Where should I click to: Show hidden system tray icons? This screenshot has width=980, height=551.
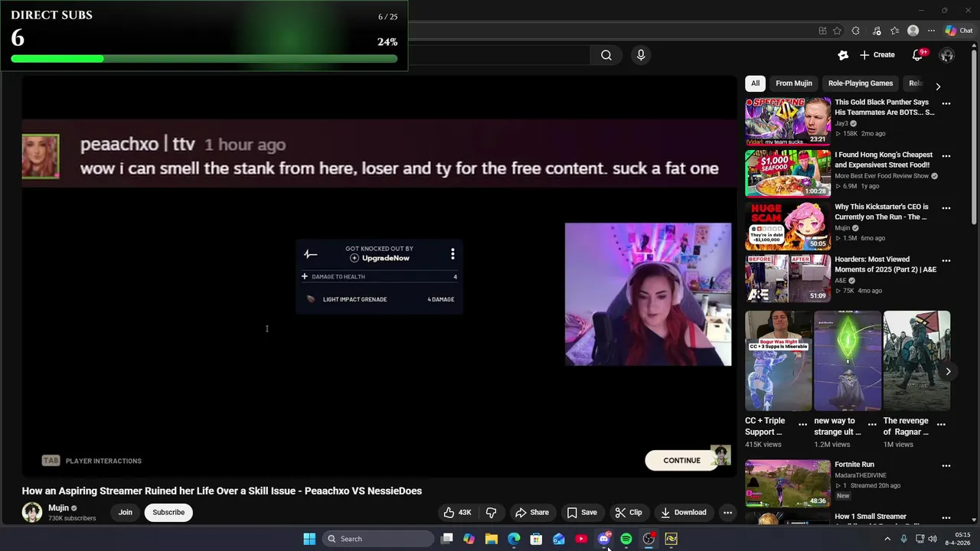coord(887,539)
